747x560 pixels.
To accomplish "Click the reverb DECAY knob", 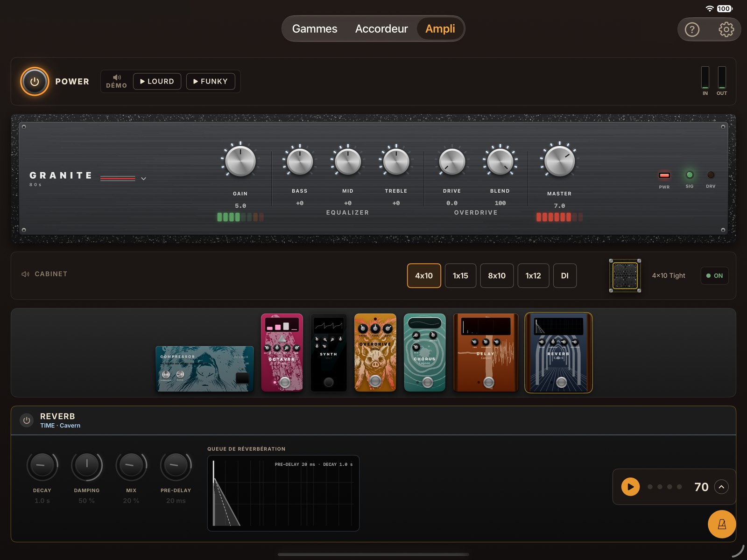I will pyautogui.click(x=42, y=465).
